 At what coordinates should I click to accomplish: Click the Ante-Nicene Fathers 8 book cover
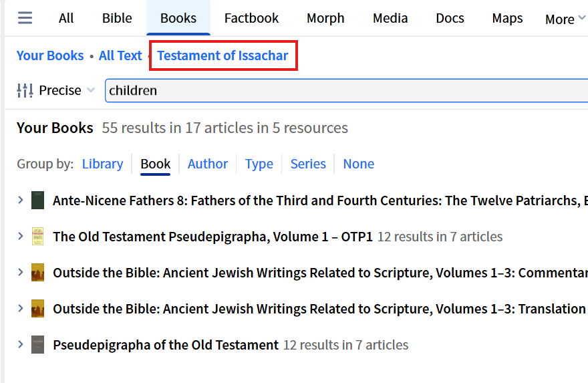(38, 200)
